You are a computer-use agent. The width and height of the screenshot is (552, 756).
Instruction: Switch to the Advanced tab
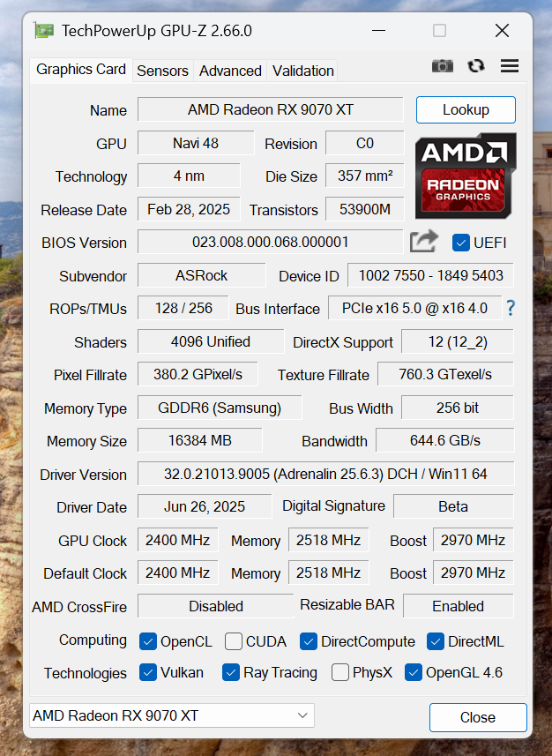(230, 71)
